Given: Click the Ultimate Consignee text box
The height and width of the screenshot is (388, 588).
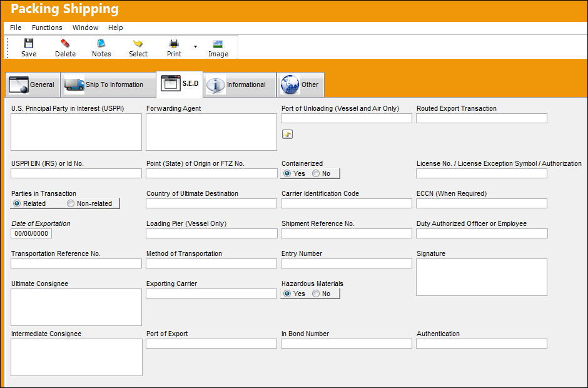Looking at the screenshot, I should point(76,307).
